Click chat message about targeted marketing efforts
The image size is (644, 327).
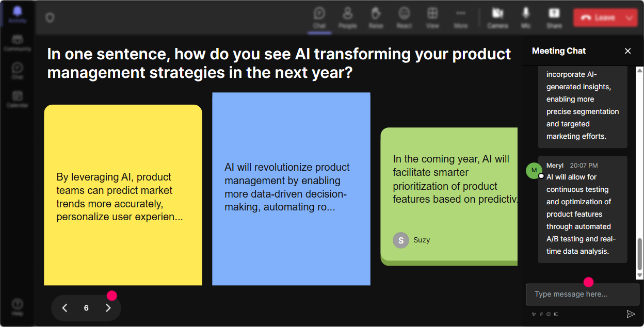pyautogui.click(x=583, y=106)
